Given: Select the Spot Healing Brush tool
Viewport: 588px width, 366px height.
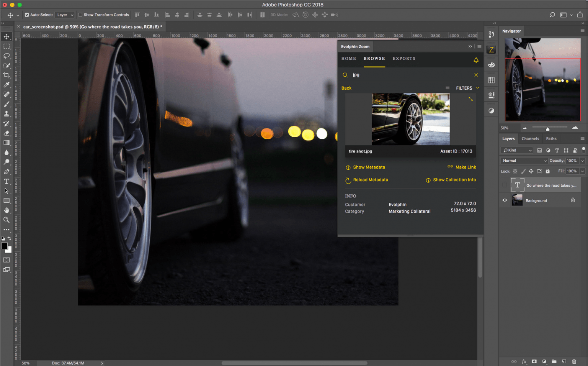Looking at the screenshot, I should [7, 94].
